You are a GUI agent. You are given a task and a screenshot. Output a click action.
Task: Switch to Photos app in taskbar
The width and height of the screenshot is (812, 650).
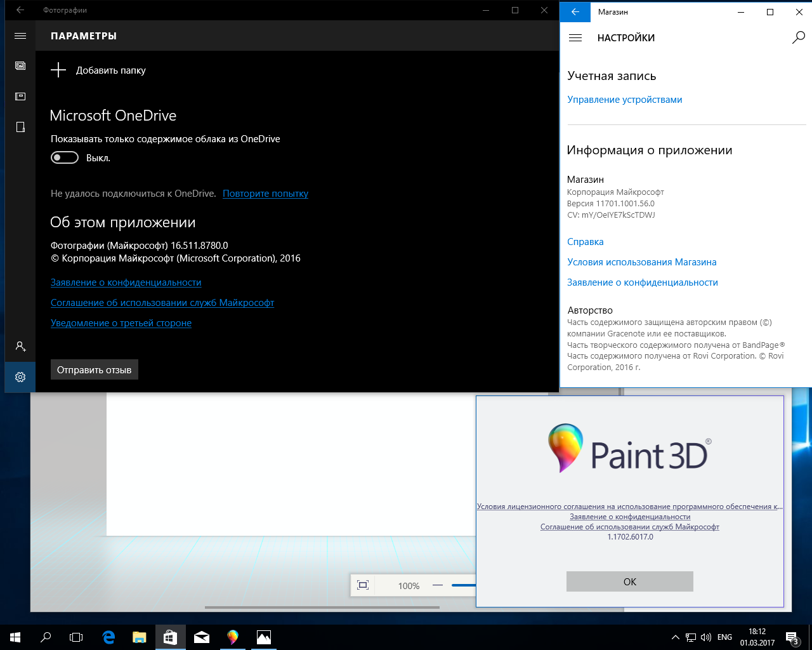[264, 637]
